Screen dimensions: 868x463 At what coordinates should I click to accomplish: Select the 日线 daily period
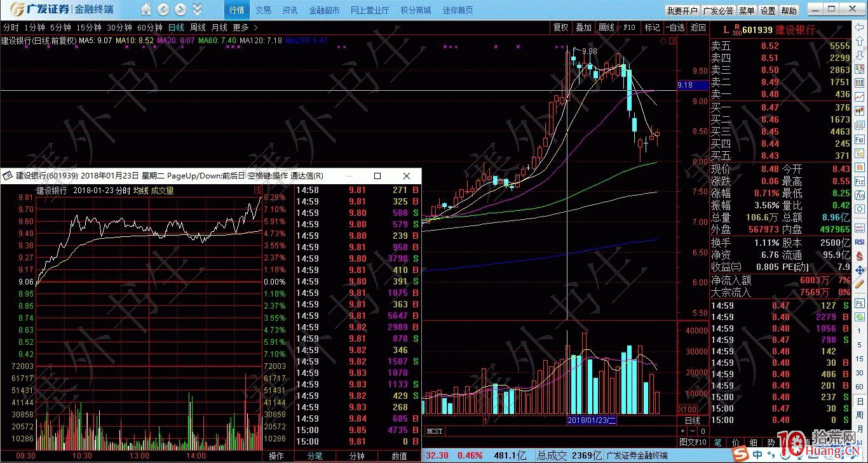pos(176,27)
